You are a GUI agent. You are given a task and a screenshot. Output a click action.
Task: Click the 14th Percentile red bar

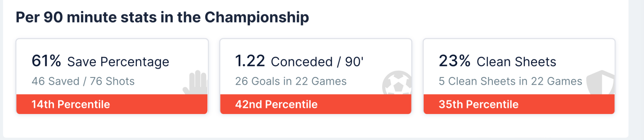pyautogui.click(x=158, y=104)
